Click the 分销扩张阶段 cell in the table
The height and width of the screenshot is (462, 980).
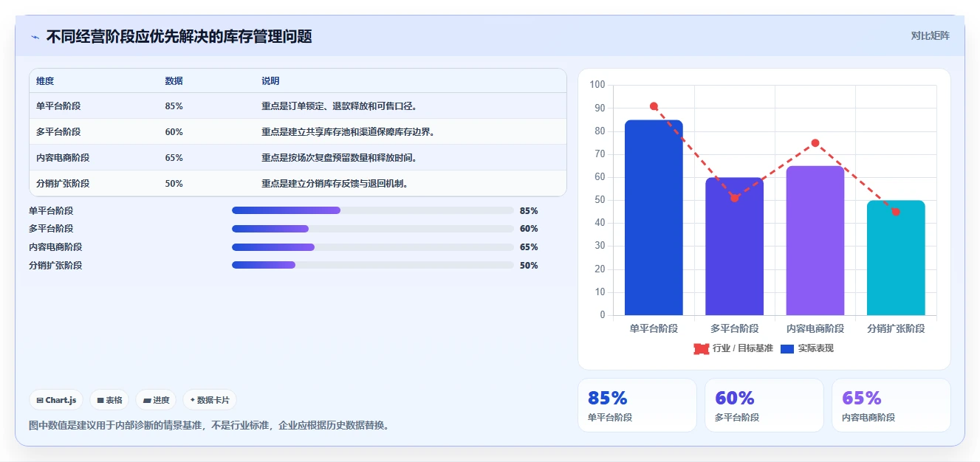coord(63,184)
